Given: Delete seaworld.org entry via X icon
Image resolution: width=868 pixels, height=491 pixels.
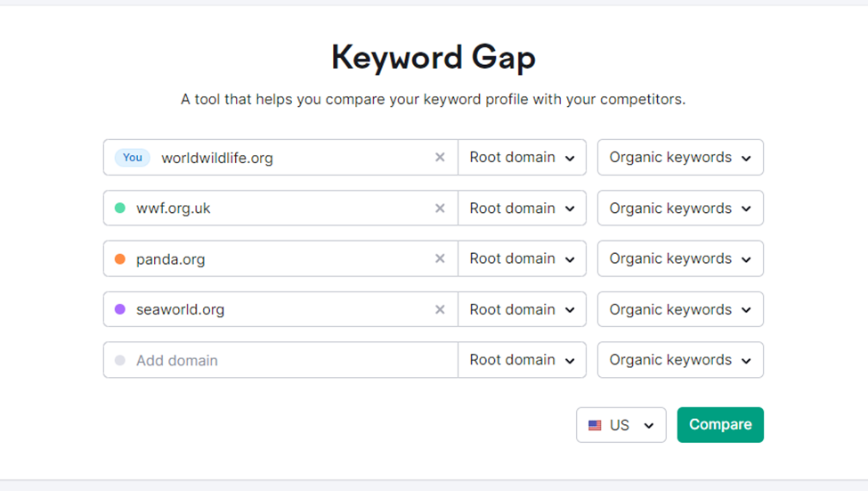Looking at the screenshot, I should point(440,309).
